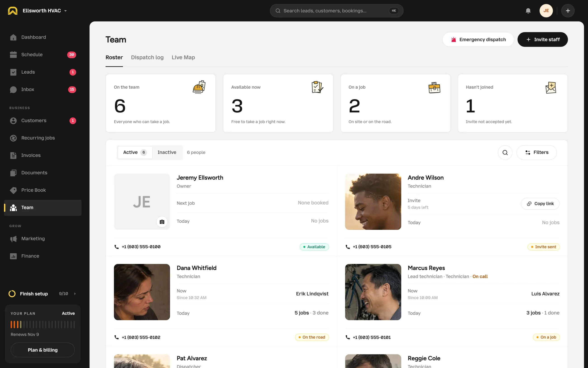Click the Erik Lindqvist current job
Screen dimensions: 588x368
pyautogui.click(x=312, y=294)
